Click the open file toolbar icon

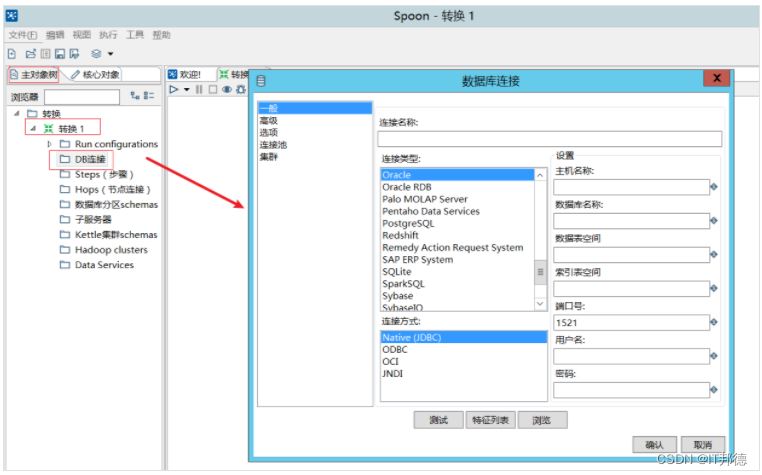coord(30,53)
